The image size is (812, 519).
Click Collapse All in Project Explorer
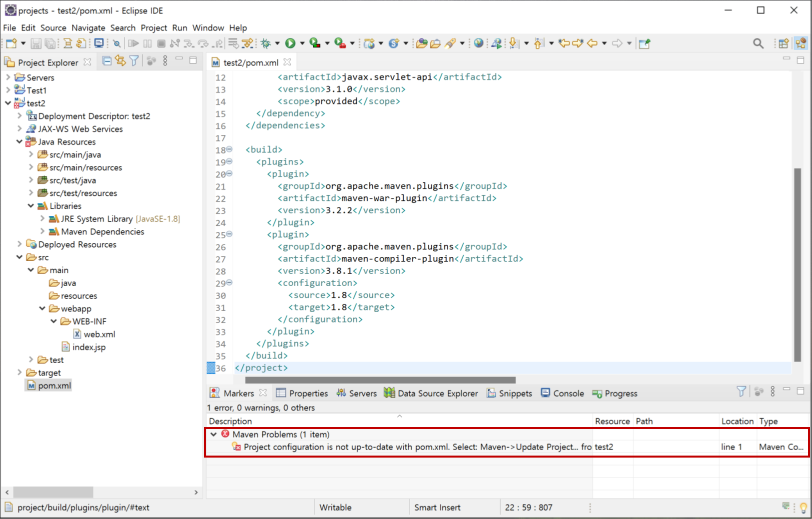click(107, 61)
